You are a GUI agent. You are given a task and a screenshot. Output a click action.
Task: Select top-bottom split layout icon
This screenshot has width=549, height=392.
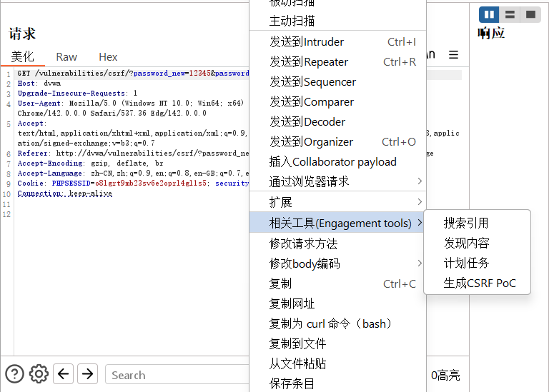(x=510, y=14)
